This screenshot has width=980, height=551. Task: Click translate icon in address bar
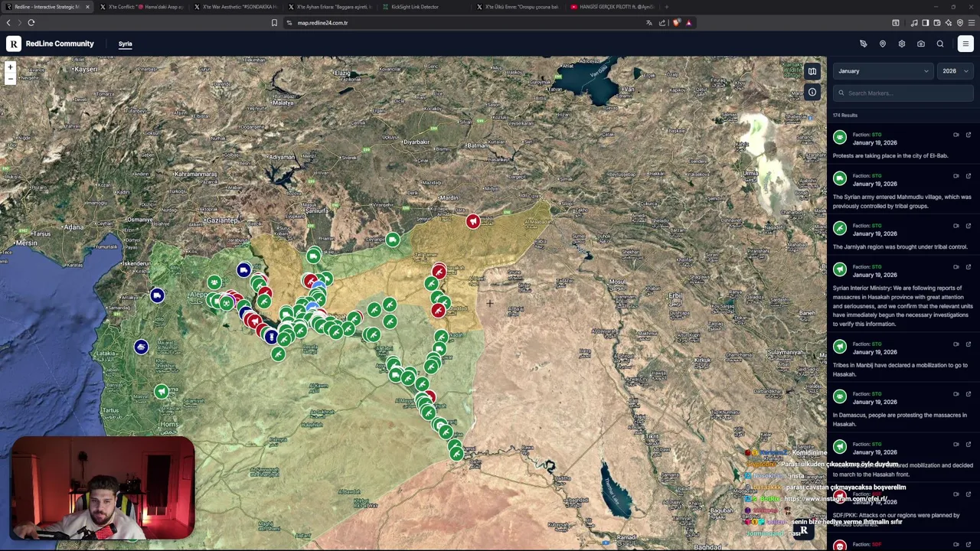(x=649, y=23)
